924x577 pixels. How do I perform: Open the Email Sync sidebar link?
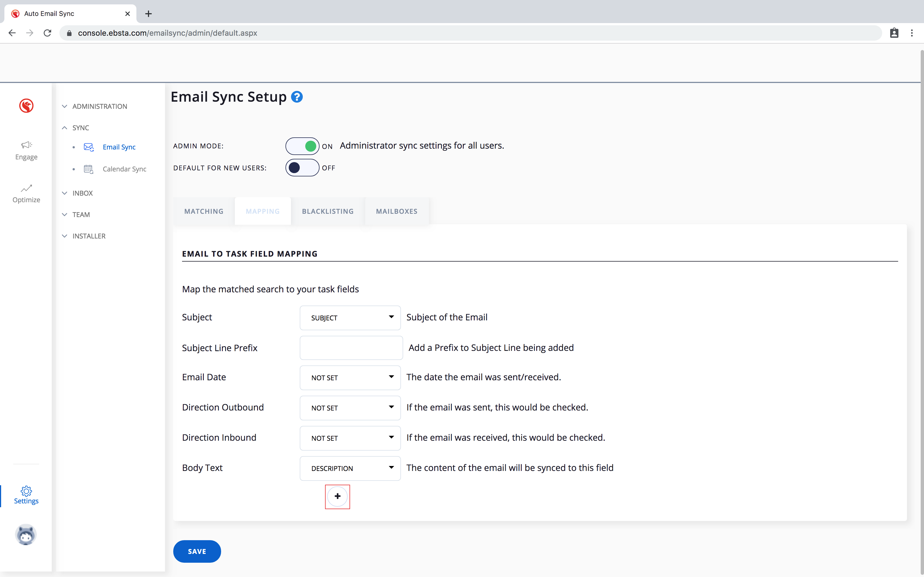119,147
